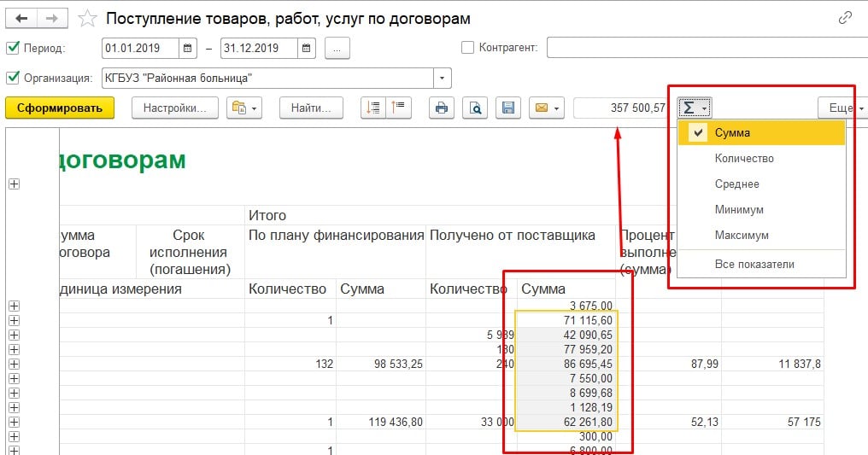Image resolution: width=868 pixels, height=455 pixels.
Task: Select Среднее from the aggregate menu
Action: pyautogui.click(x=736, y=184)
